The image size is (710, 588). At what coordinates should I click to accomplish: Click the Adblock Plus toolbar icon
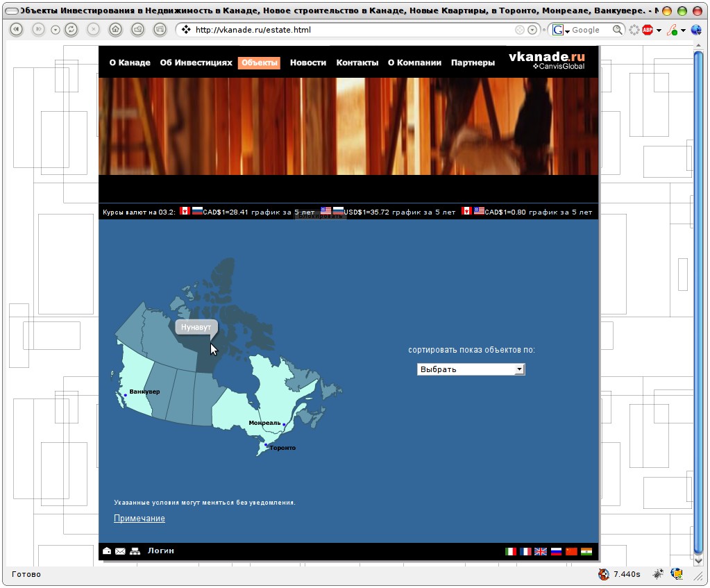point(647,30)
